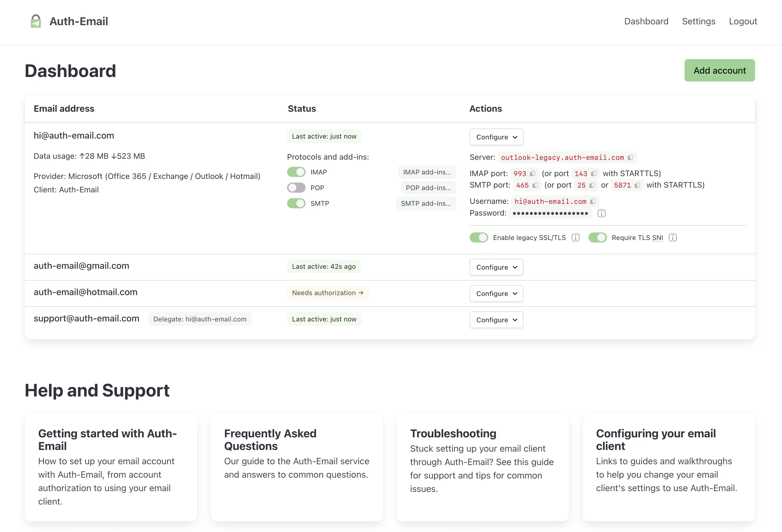782x532 pixels.
Task: Copy the username hi@auth-email.com
Action: tap(593, 201)
